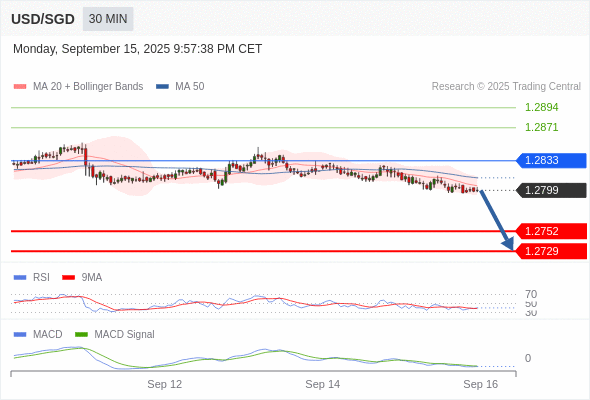Screen dimensions: 590x400
Task: Click the red support tag 1.2752
Action: click(x=551, y=231)
